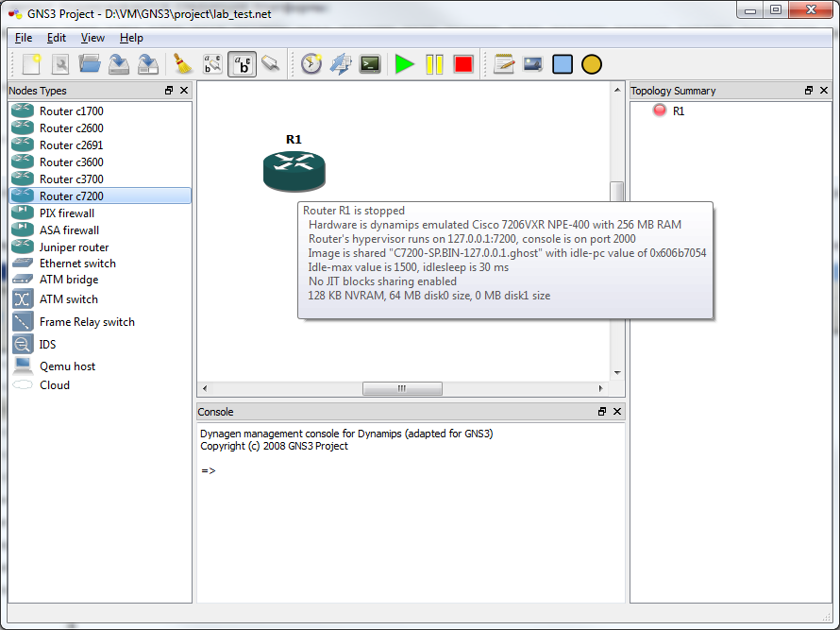Click the New blank project toolbar icon
This screenshot has height=630, width=840.
pos(31,64)
